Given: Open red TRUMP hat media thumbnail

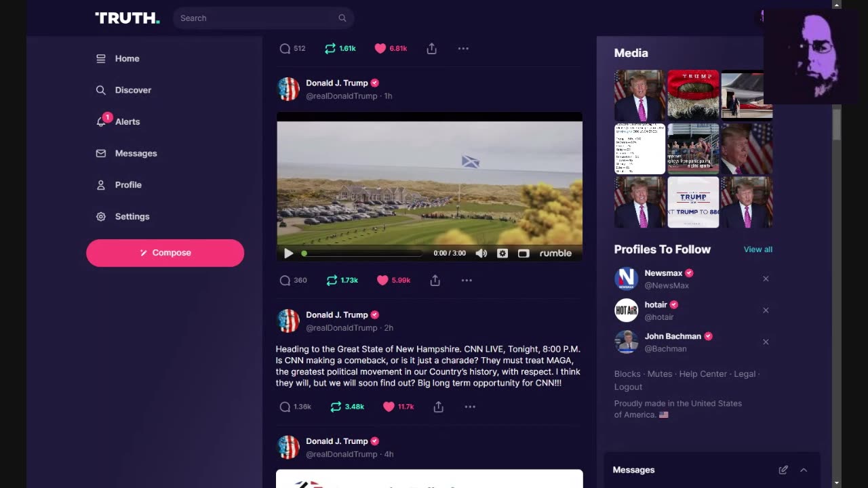Looking at the screenshot, I should click(x=693, y=96).
